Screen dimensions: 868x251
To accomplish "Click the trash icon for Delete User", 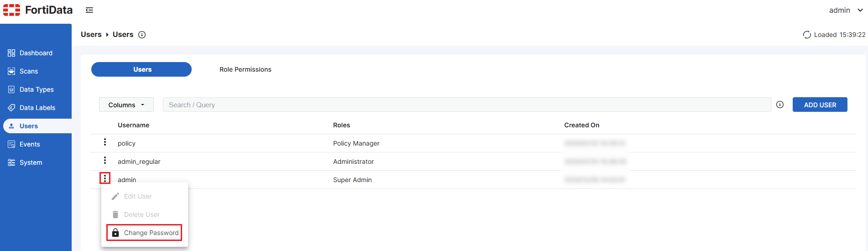I will click(x=115, y=214).
